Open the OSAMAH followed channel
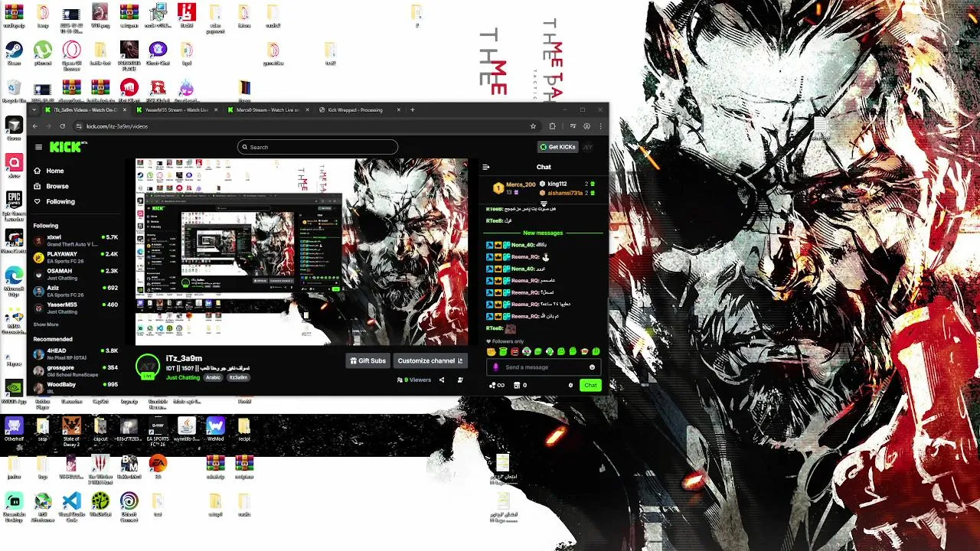The image size is (980, 551). [x=76, y=274]
